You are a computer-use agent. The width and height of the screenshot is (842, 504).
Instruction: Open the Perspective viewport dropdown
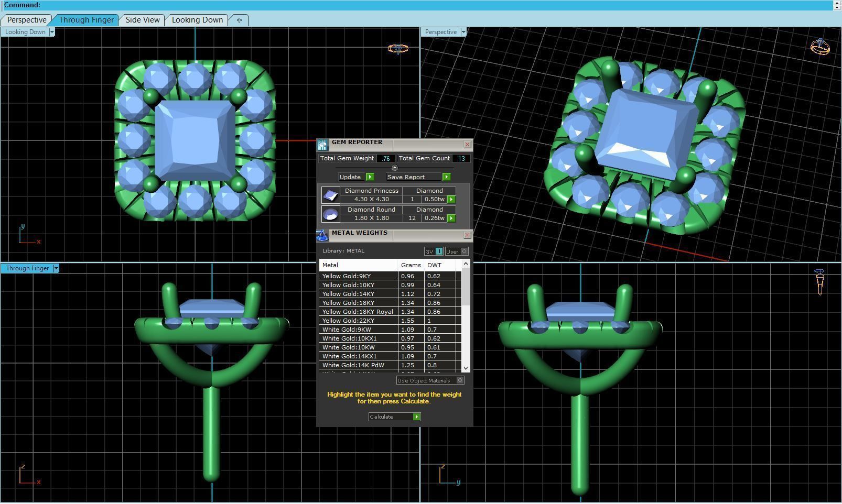(463, 32)
